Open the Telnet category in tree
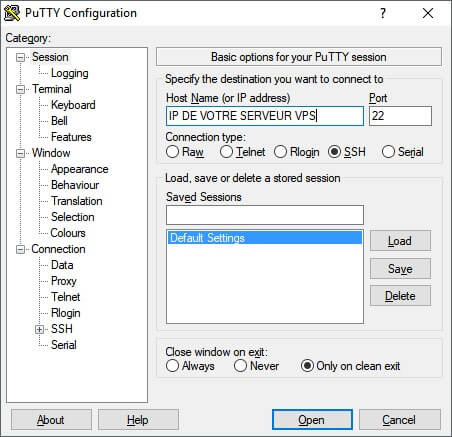The image size is (452, 437). (65, 297)
